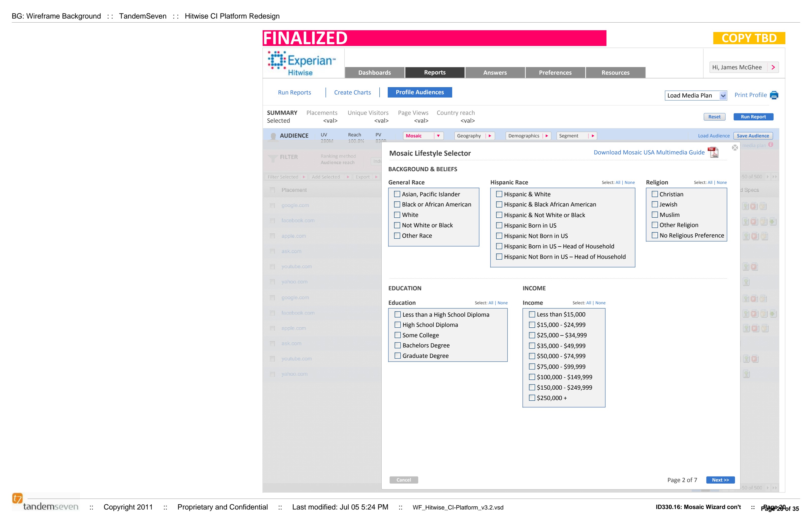Select Run Reports sub-tab
Image resolution: width=812 pixels, height=526 pixels.
tap(294, 92)
